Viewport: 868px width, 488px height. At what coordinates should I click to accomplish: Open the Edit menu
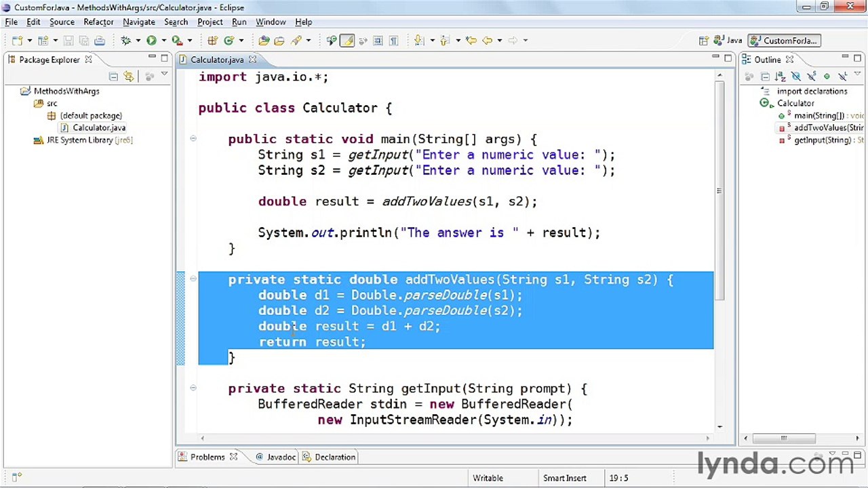point(33,22)
